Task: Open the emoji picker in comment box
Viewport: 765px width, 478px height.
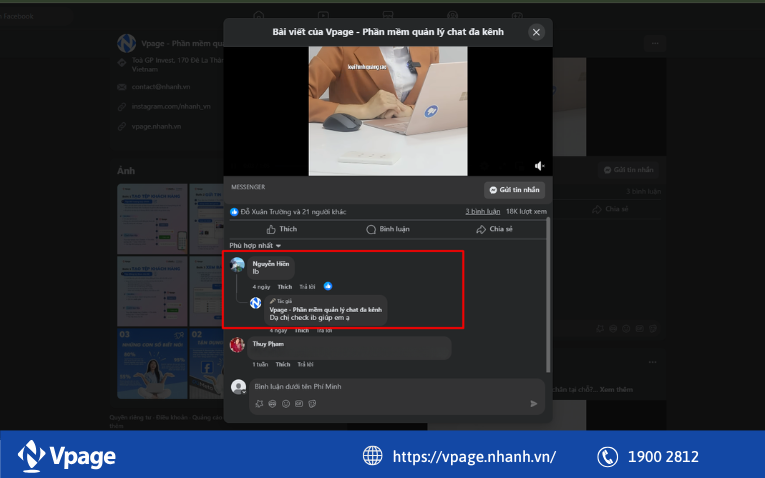Action: pyautogui.click(x=286, y=404)
